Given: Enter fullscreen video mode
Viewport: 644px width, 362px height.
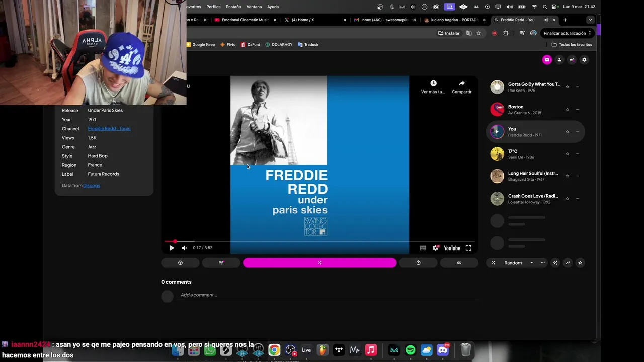Looking at the screenshot, I should coord(468,248).
